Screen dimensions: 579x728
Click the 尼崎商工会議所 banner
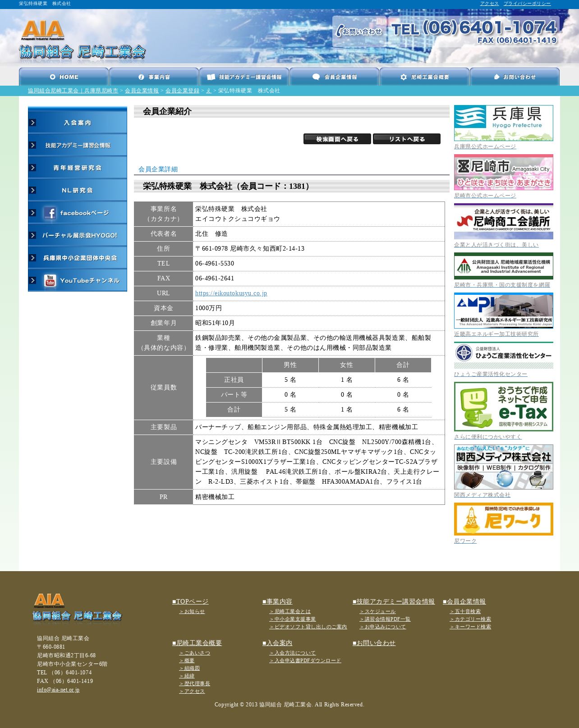coord(504,221)
